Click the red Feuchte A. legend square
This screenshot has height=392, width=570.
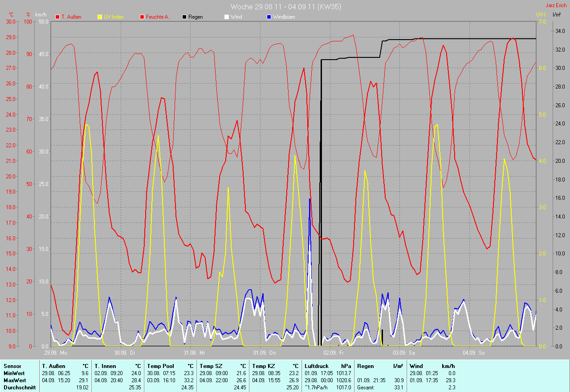[142, 17]
